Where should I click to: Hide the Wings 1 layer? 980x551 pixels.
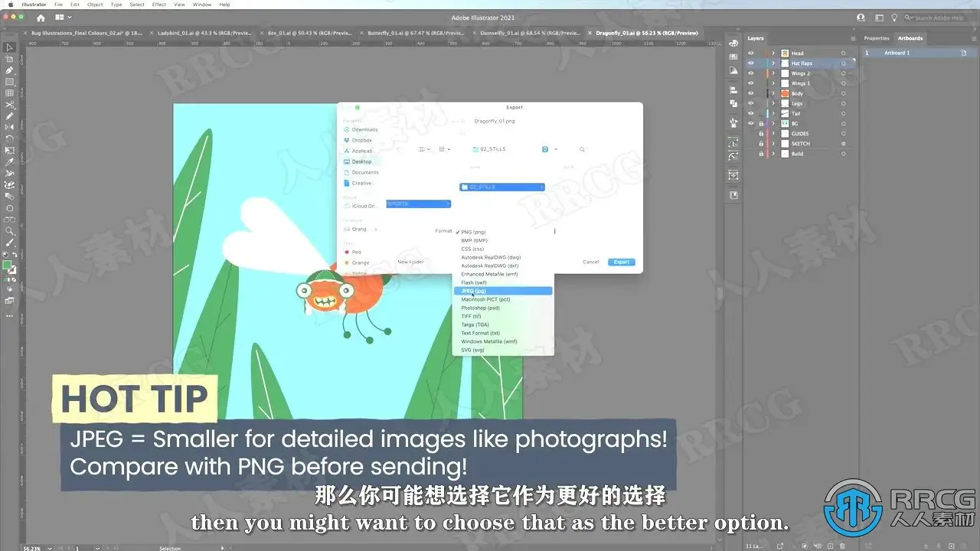click(x=750, y=83)
